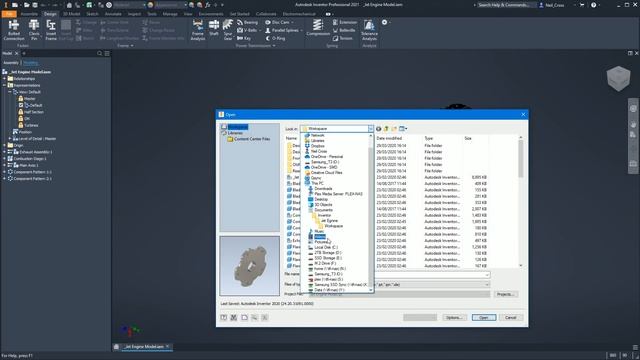Select the Spur Gear tool
This screenshot has height=360, width=640.
[228, 30]
